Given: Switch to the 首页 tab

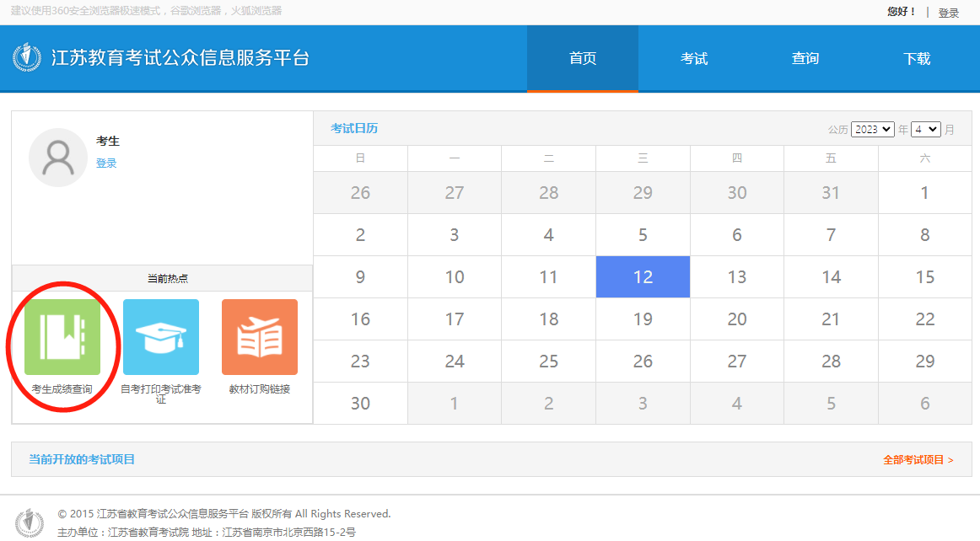Looking at the screenshot, I should [x=583, y=58].
